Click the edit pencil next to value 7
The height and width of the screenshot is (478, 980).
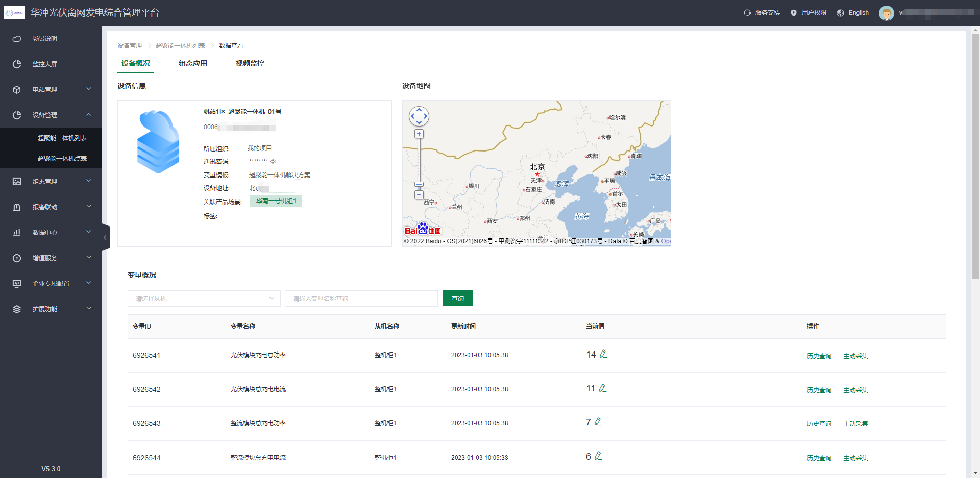pos(598,422)
